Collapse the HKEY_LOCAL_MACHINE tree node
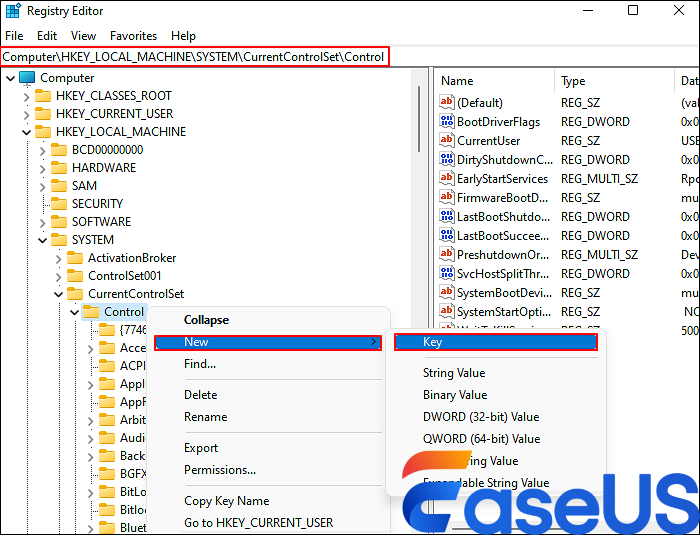Screen dimensions: 700x535 click(26, 132)
